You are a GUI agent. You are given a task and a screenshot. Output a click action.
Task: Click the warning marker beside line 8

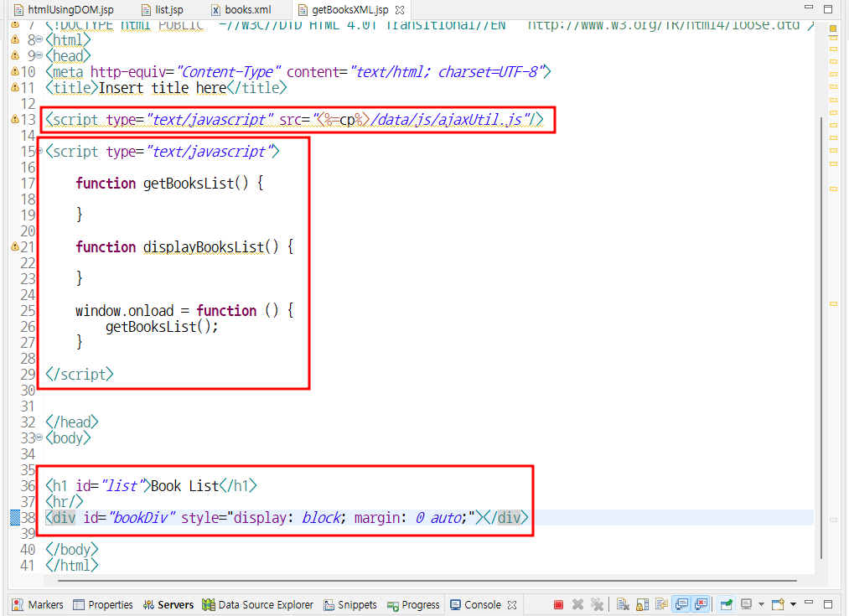pyautogui.click(x=15, y=39)
